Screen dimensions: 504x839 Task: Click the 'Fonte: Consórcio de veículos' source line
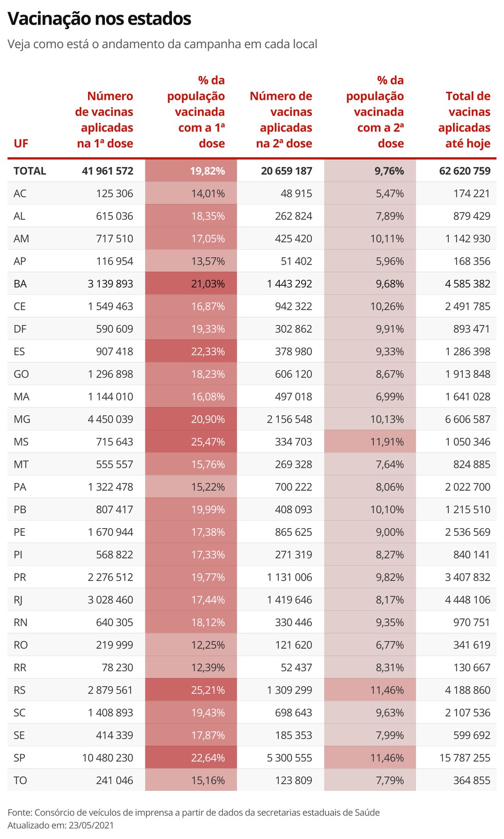click(194, 812)
